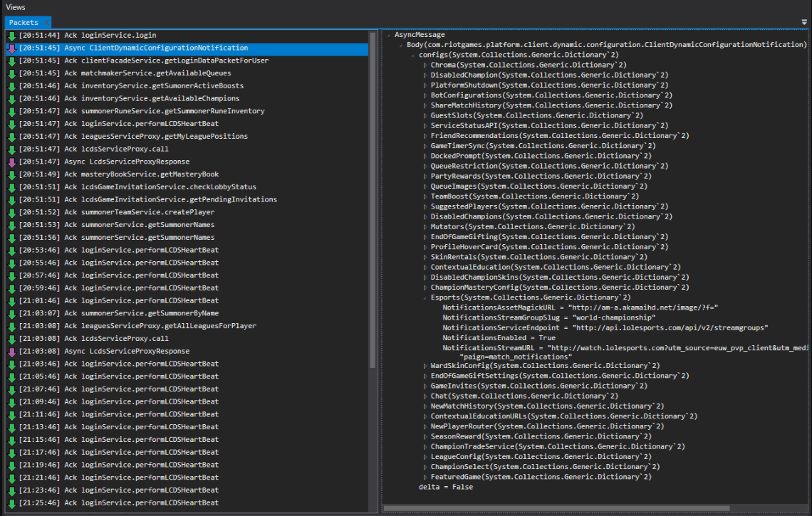
Task: Click purple arrow icon at 20:51:47 LcdsServiceProxyResponse
Action: pos(12,162)
